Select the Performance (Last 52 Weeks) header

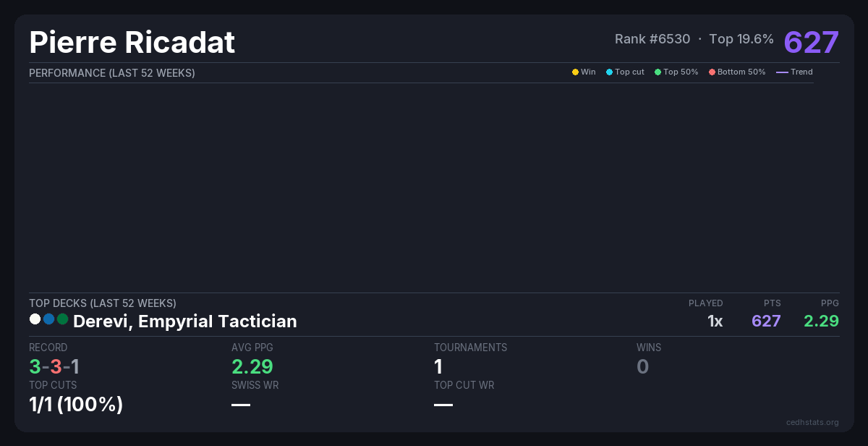(112, 73)
